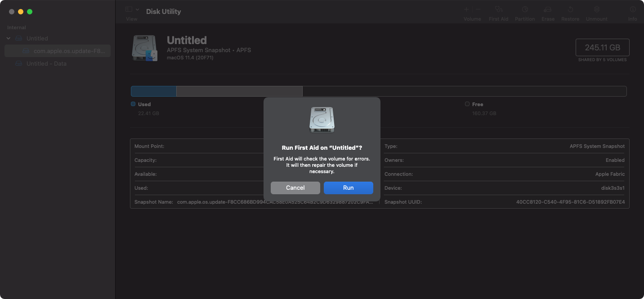Open the View menu in the toolbar
This screenshot has width=644, height=299.
pyautogui.click(x=132, y=9)
